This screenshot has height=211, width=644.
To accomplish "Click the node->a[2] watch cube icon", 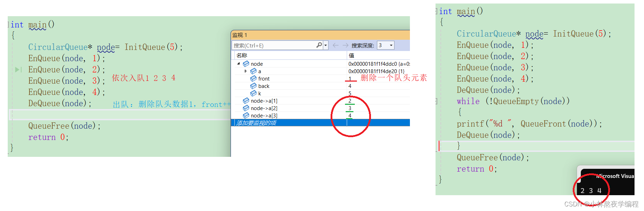I will coord(246,108).
